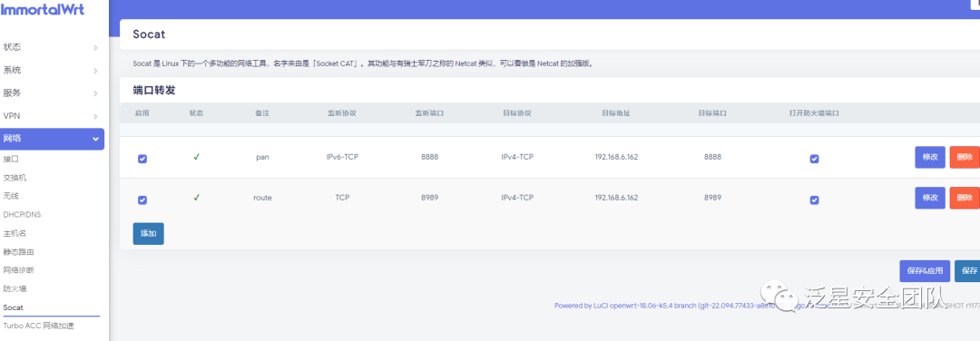The height and width of the screenshot is (341, 980).
Task: Click the TCP listen protocol in route row
Action: [x=342, y=198]
